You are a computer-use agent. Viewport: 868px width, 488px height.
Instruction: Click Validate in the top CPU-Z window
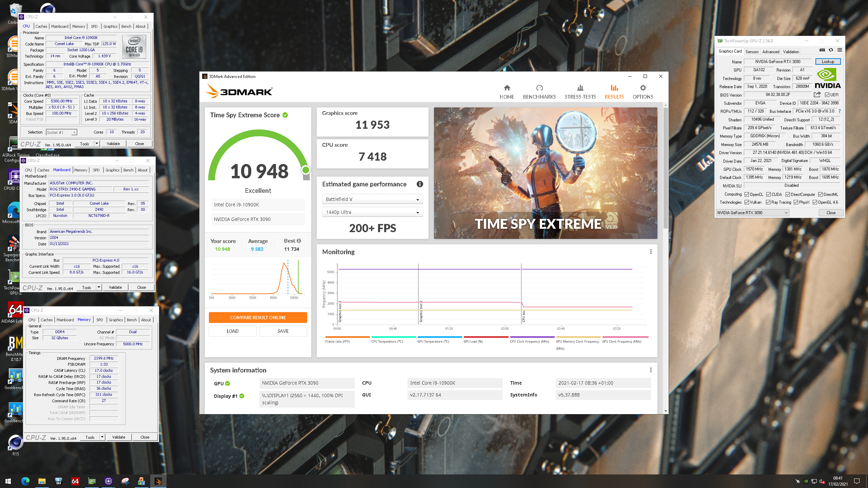(113, 144)
